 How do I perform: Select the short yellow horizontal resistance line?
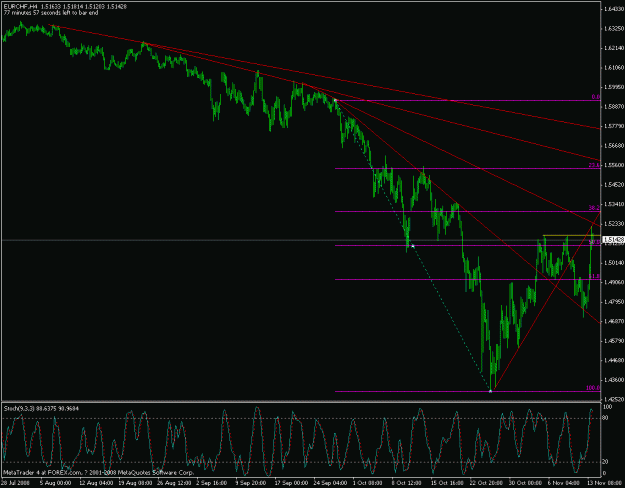pos(572,236)
